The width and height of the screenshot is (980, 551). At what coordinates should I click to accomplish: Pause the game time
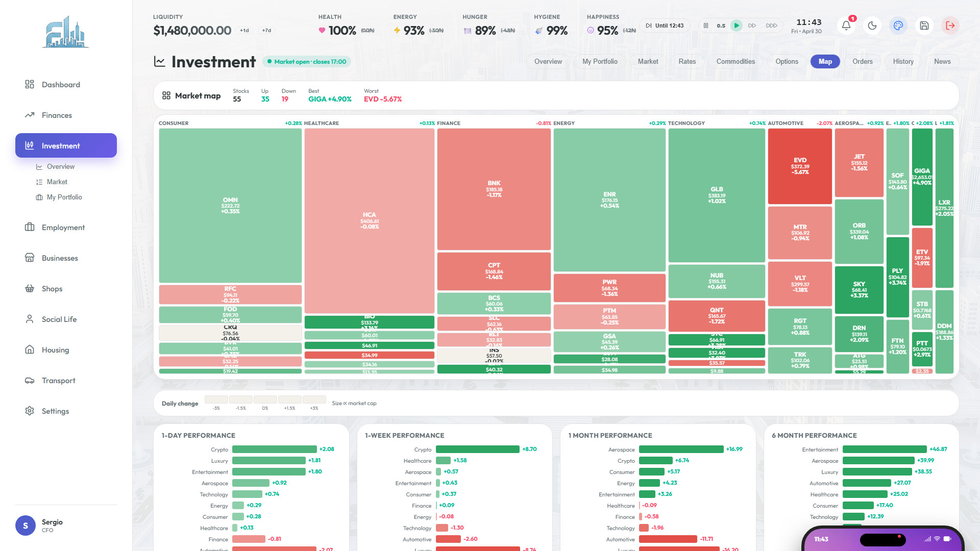706,26
